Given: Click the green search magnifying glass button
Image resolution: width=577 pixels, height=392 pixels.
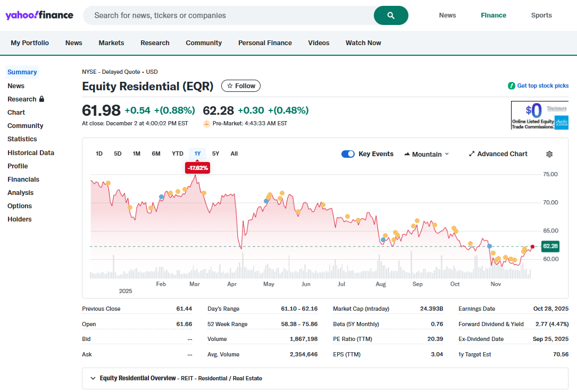Looking at the screenshot, I should 391,15.
